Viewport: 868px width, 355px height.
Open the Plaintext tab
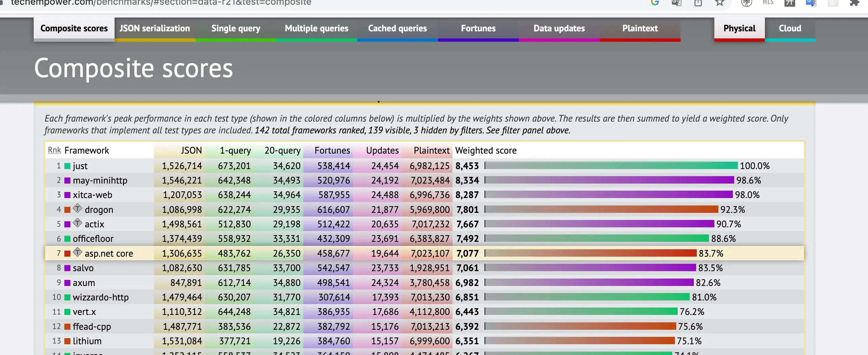[x=640, y=29]
